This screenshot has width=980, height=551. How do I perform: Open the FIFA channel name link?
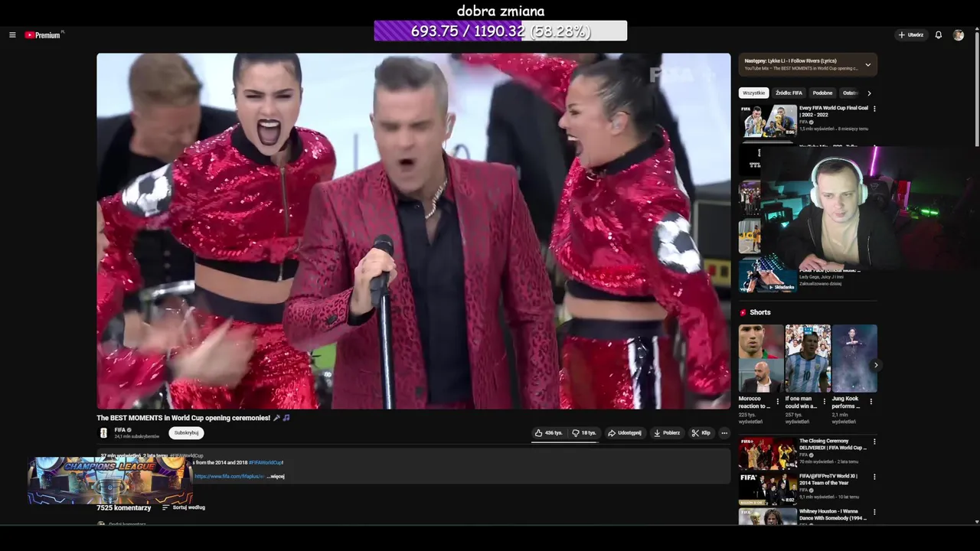[120, 430]
